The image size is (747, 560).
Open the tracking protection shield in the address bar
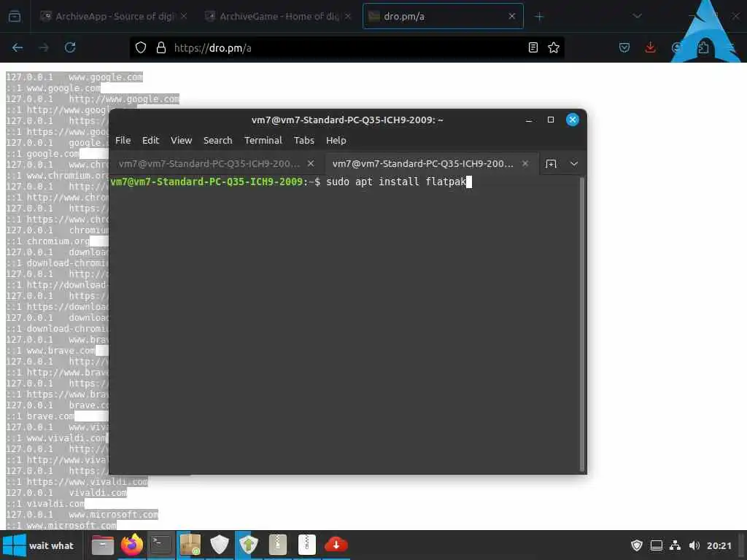pos(141,47)
